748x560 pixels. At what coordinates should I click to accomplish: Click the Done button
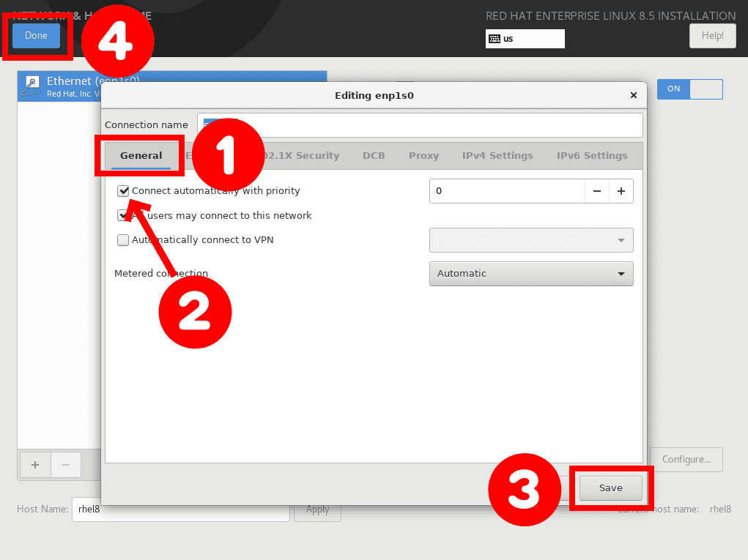coord(36,36)
